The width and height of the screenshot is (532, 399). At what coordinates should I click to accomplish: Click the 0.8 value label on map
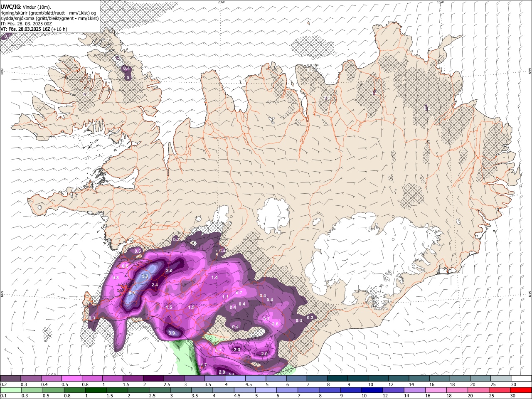[116, 277]
